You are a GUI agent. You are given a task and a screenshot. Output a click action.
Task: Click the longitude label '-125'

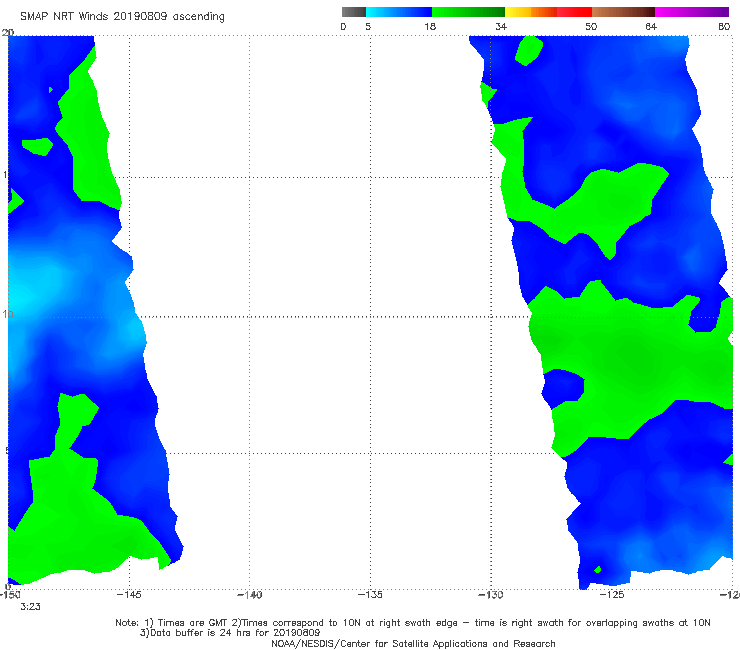point(612,595)
